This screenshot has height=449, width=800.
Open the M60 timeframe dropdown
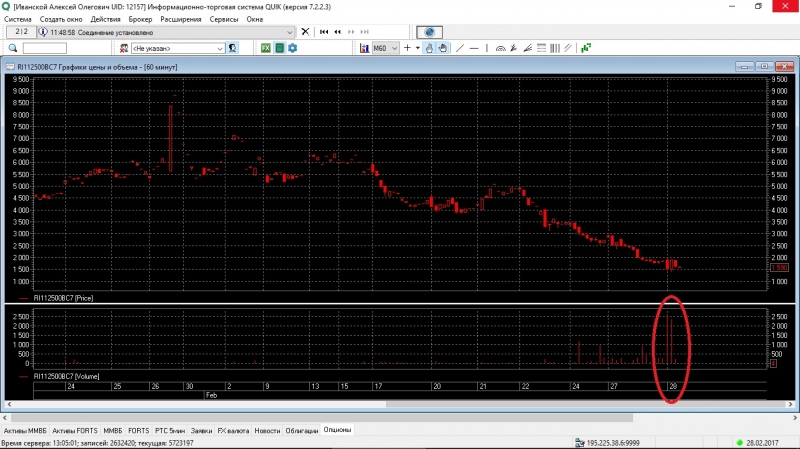(x=395, y=48)
